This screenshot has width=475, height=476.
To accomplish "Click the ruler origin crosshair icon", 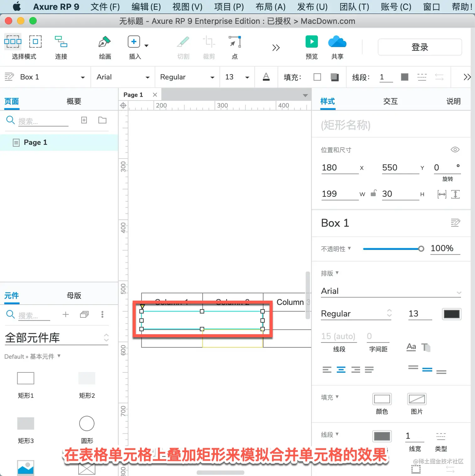I will 123,105.
